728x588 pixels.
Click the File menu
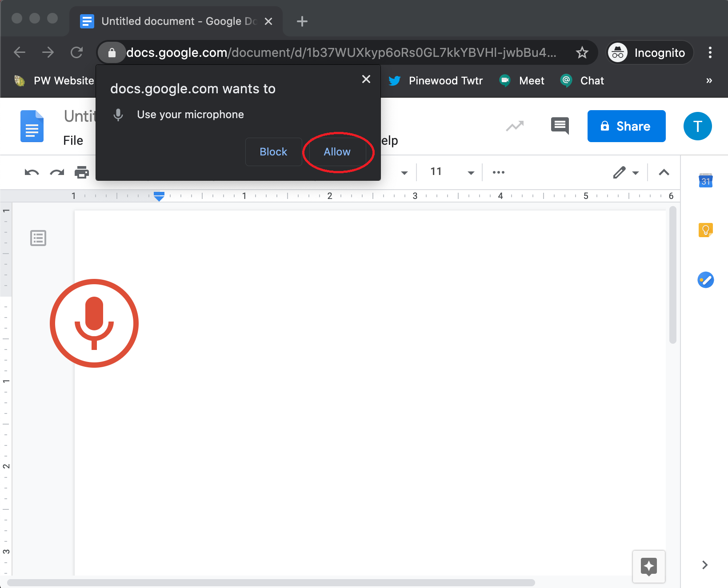pos(74,140)
